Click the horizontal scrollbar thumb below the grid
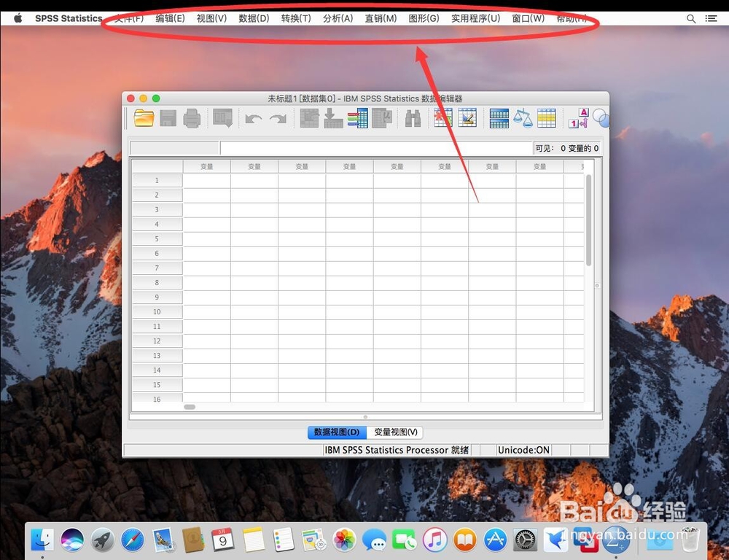The height and width of the screenshot is (560, 729). coord(190,407)
